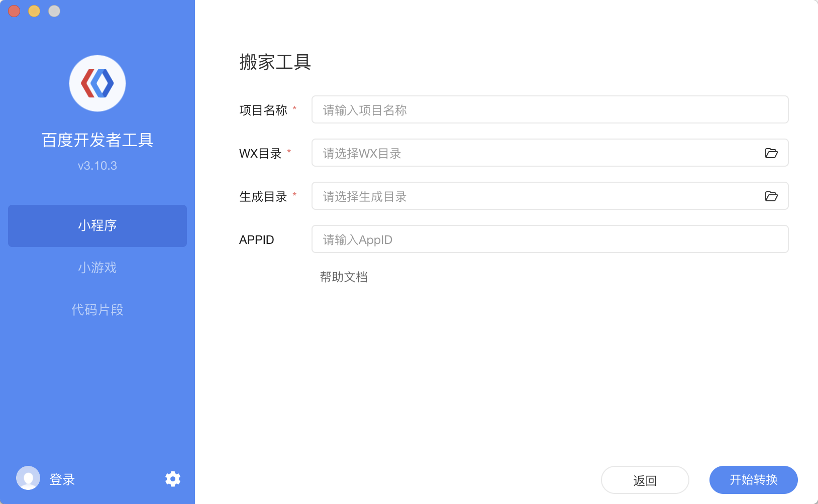Viewport: 818px width, 504px height.
Task: Open settings with the gear icon
Action: tap(173, 479)
